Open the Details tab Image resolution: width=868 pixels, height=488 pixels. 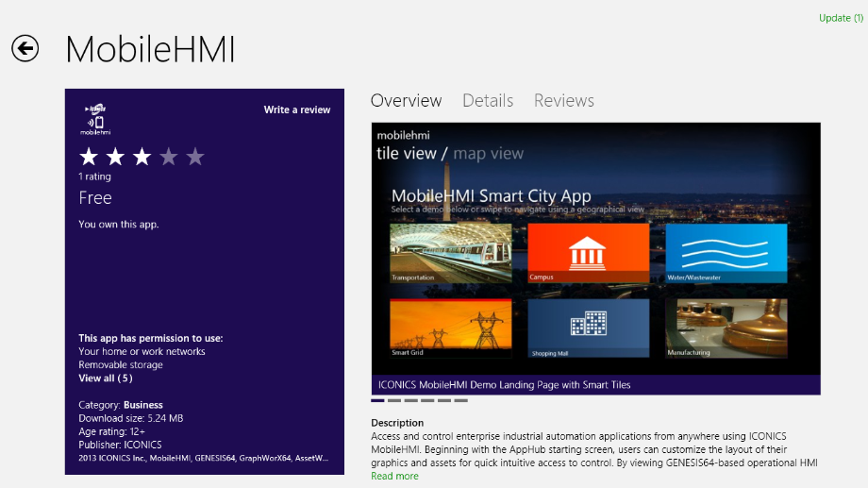coord(488,101)
